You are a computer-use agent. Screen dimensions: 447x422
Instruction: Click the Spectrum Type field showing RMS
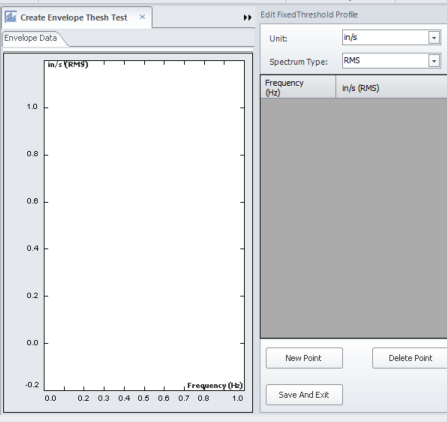pos(385,61)
